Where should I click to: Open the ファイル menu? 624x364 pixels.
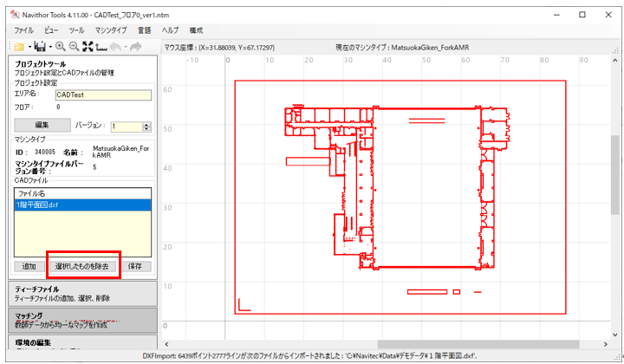(23, 29)
